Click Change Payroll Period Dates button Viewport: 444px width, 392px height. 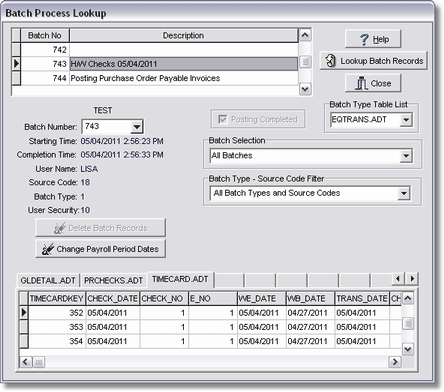click(x=100, y=249)
